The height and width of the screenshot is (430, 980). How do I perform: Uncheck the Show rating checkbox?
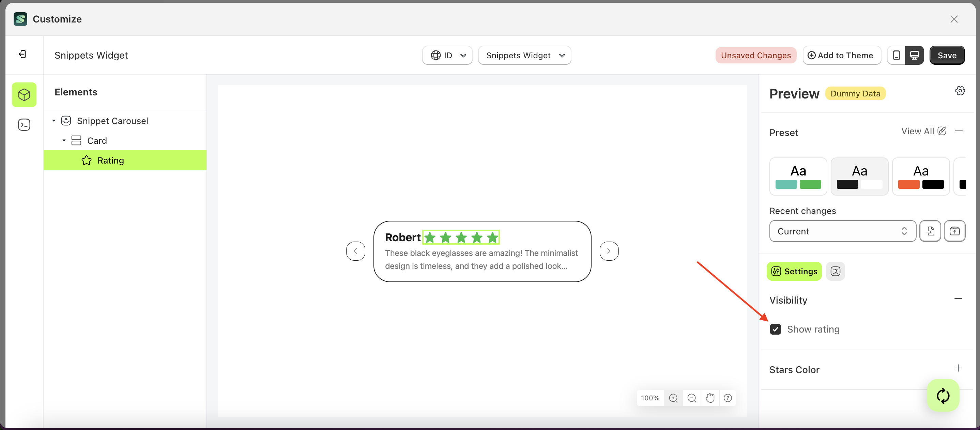click(776, 329)
